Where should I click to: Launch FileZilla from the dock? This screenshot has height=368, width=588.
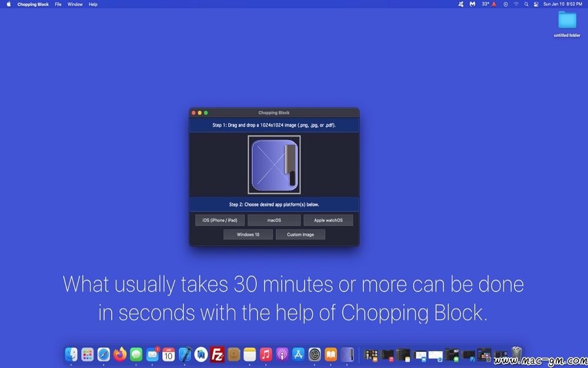tap(217, 354)
